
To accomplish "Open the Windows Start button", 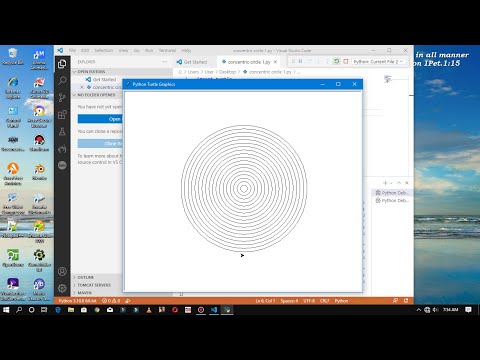I will 6,310.
